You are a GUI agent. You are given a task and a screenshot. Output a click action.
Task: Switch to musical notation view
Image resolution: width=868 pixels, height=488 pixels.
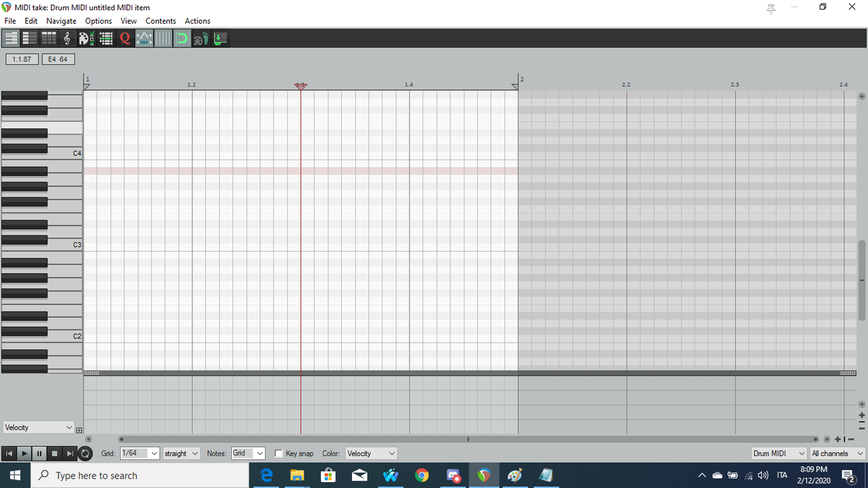click(66, 38)
